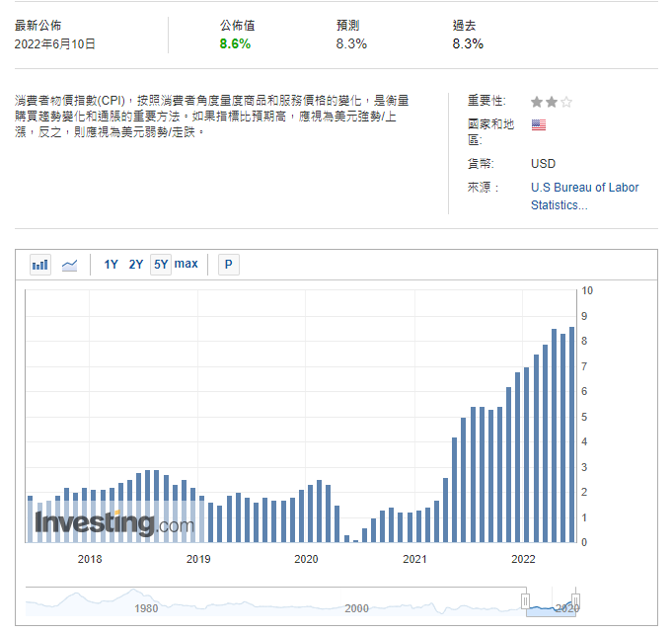Click the 最新公佈 label

[38, 26]
